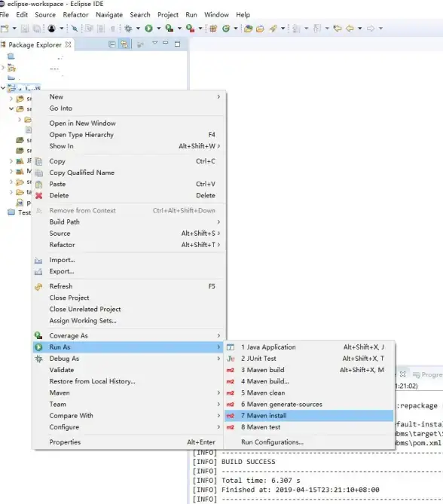Choose Open in New Window
The height and width of the screenshot is (504, 443).
tap(128, 124)
